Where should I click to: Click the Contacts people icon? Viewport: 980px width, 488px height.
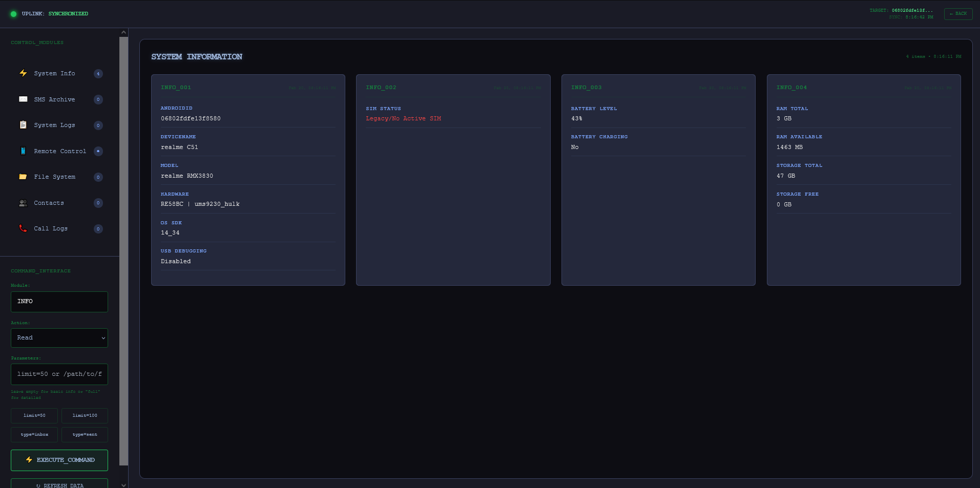coord(23,203)
